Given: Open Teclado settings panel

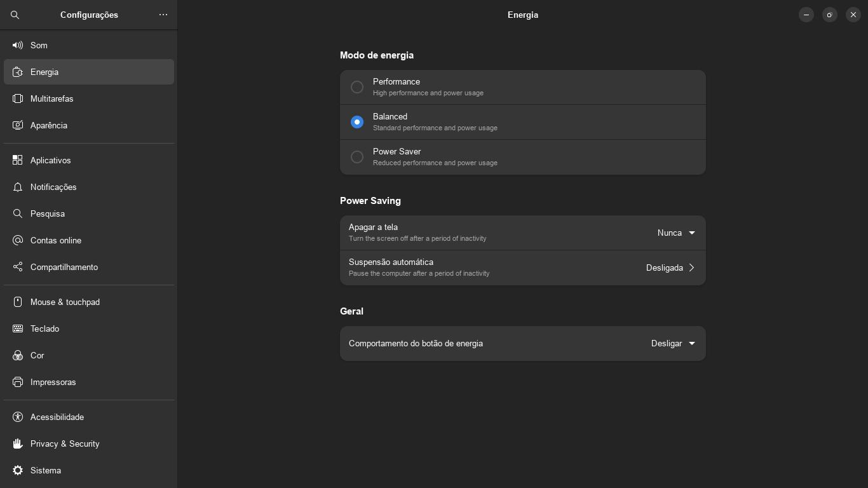Looking at the screenshot, I should 89,329.
